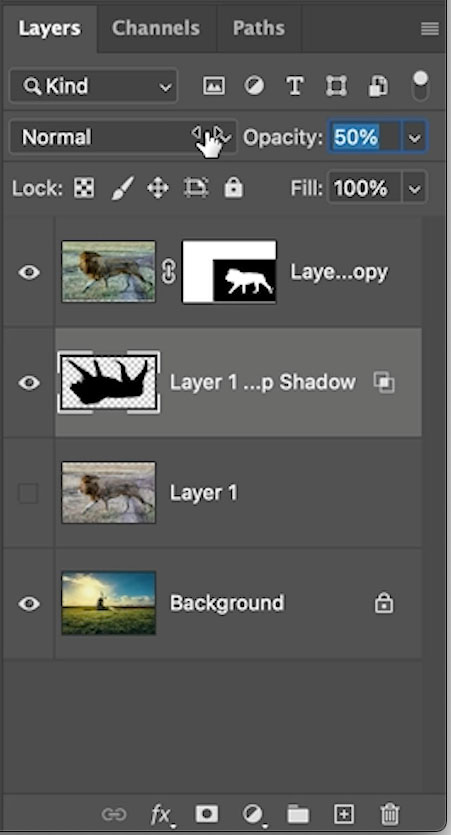Delete layer trash icon
The width and height of the screenshot is (451, 835).
[390, 814]
